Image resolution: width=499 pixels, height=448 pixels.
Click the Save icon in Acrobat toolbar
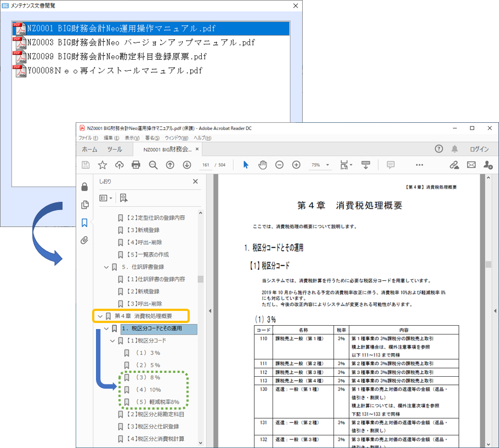click(x=86, y=165)
